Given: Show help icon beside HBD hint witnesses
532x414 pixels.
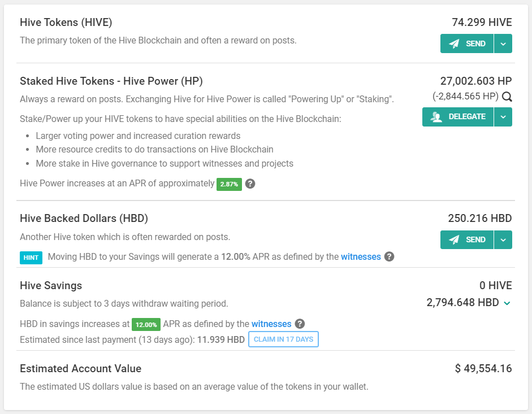Looking at the screenshot, I should pos(389,256).
